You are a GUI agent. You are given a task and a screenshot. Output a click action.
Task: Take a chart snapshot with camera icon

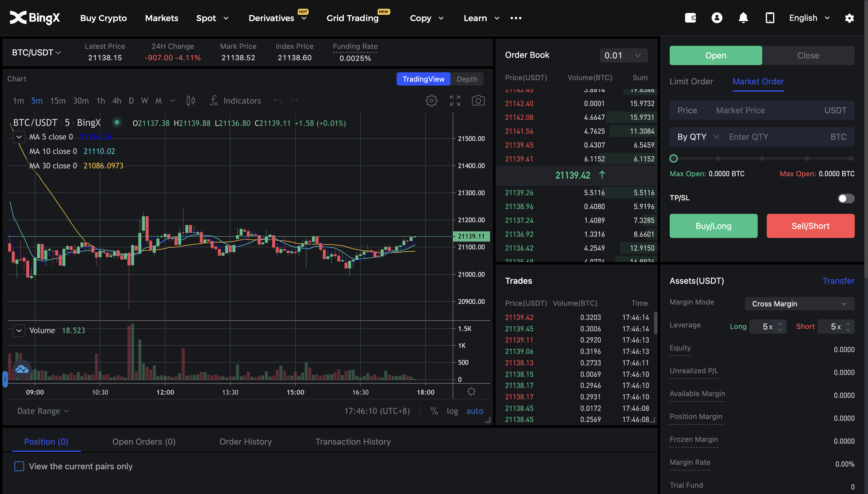(x=478, y=101)
